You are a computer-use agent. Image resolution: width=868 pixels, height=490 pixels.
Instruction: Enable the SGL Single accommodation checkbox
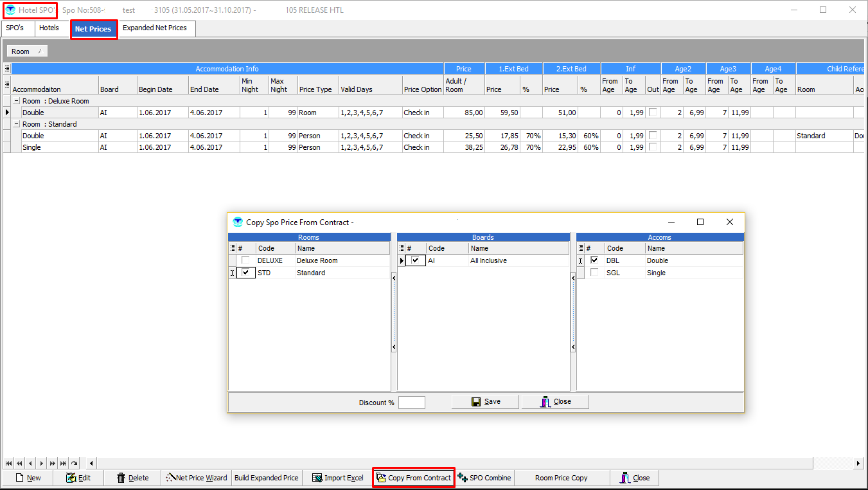point(594,273)
